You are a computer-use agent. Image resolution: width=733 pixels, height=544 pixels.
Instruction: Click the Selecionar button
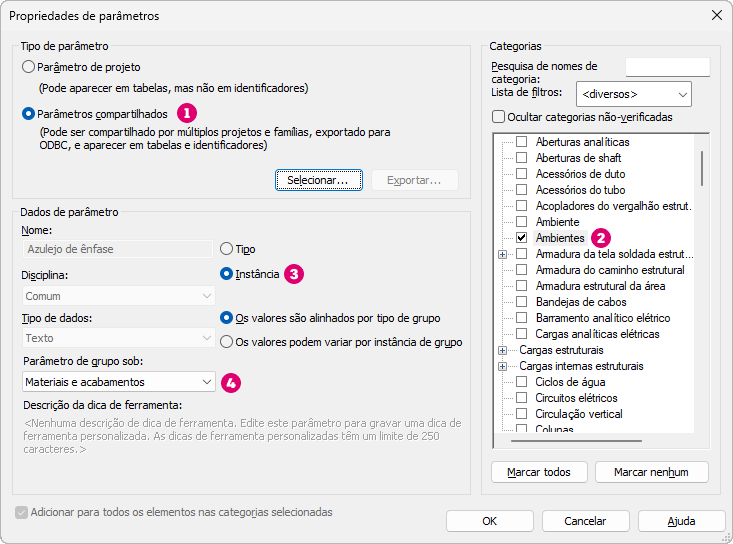coord(317,180)
